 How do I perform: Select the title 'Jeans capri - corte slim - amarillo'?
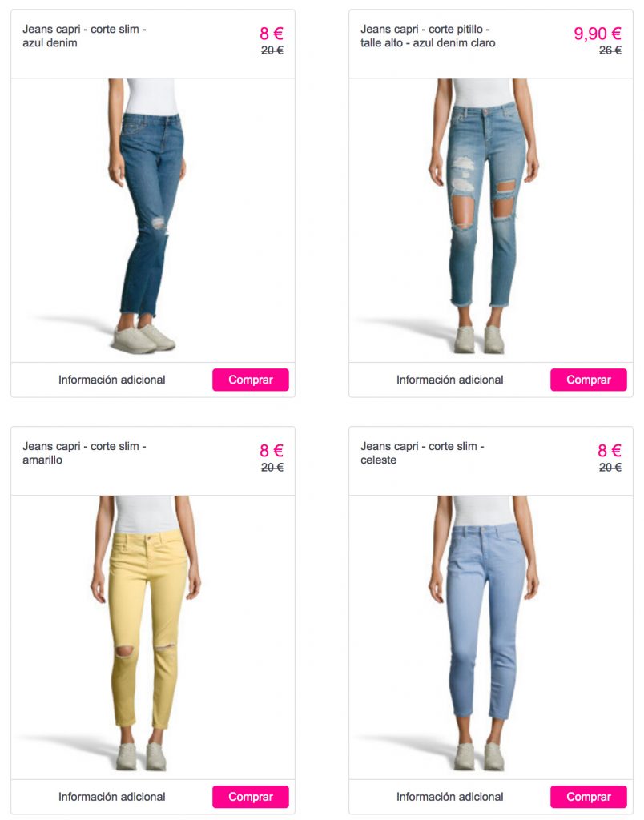coord(84,453)
